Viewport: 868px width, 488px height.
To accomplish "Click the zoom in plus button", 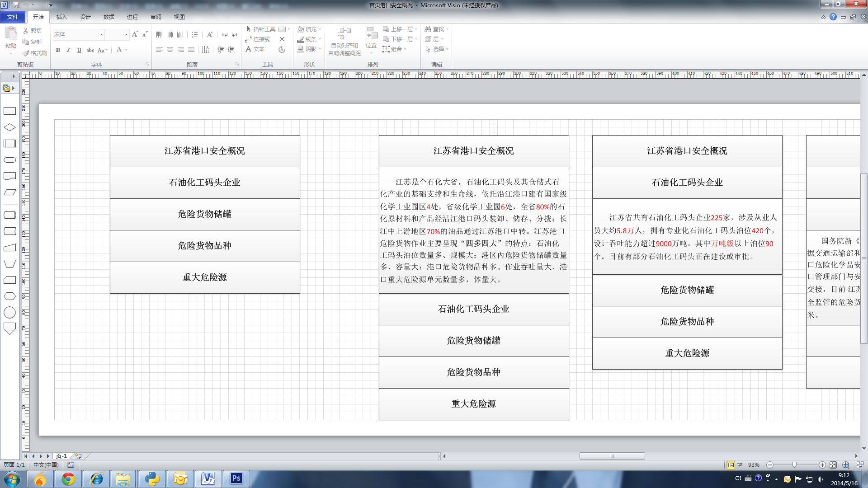I will point(822,465).
